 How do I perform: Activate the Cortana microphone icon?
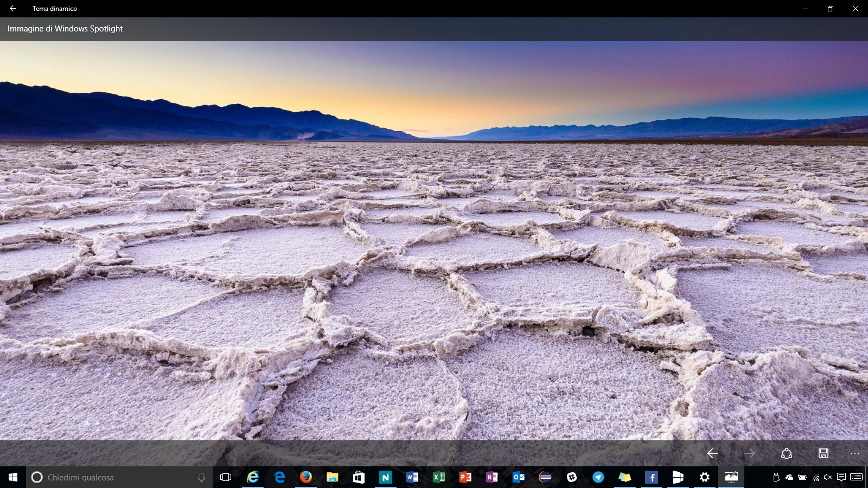(201, 477)
